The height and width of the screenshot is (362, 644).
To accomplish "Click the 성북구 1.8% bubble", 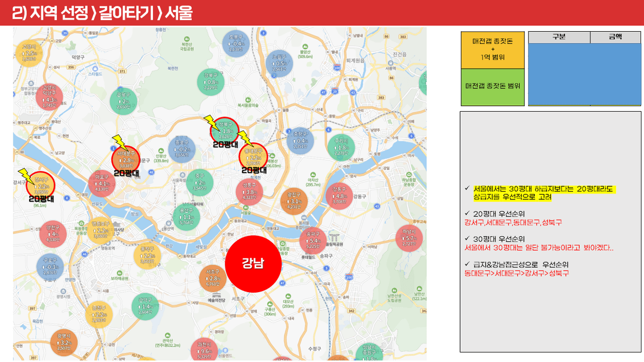I will 226,131.
